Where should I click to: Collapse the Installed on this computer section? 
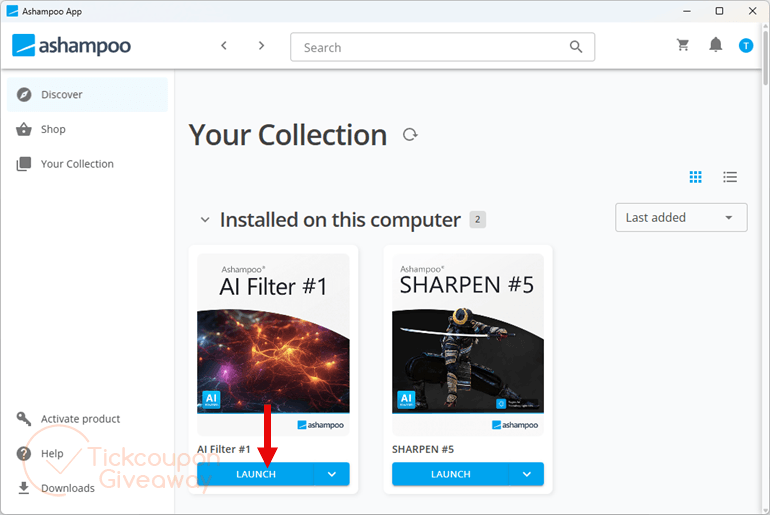[x=205, y=220]
